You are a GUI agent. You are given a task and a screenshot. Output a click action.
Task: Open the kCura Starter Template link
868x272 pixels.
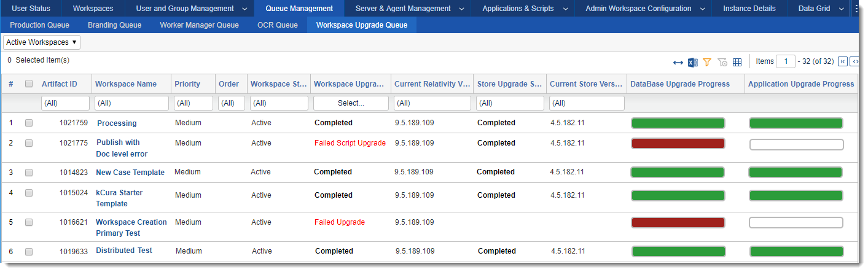coord(119,198)
